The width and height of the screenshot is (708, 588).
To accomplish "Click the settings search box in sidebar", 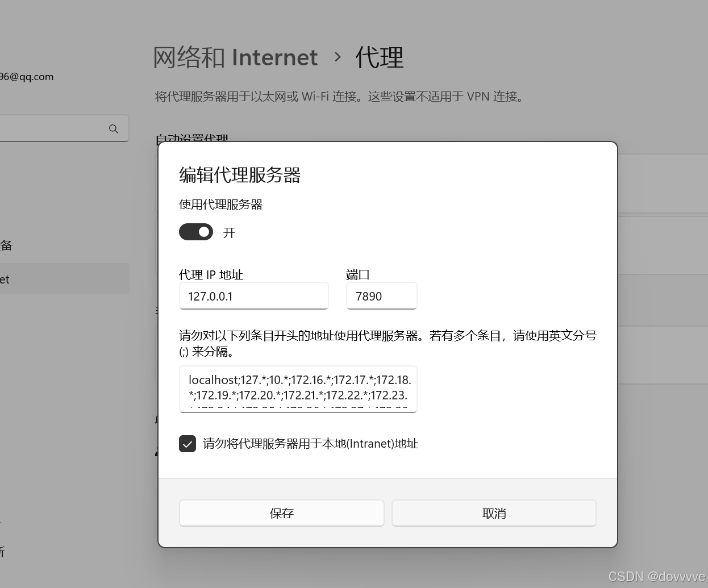I will (64, 129).
